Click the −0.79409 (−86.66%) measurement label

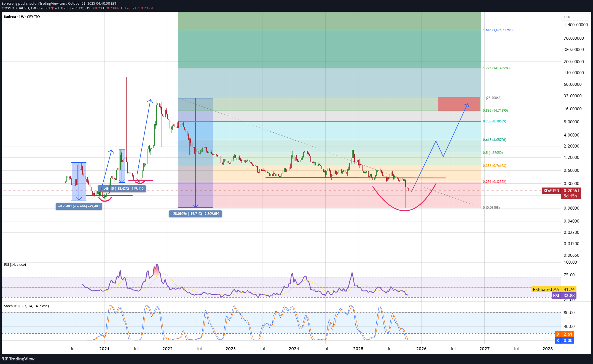pos(79,206)
